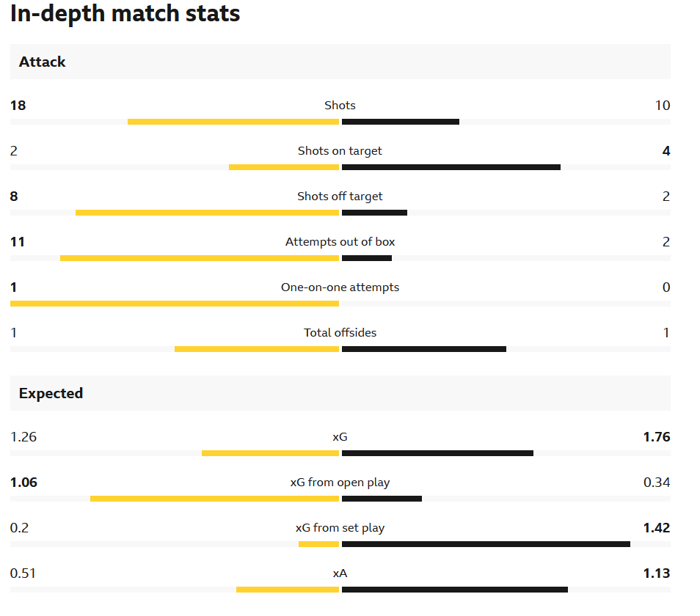700x616 pixels.
Task: Click the bold 18 shots value
Action: click(18, 106)
